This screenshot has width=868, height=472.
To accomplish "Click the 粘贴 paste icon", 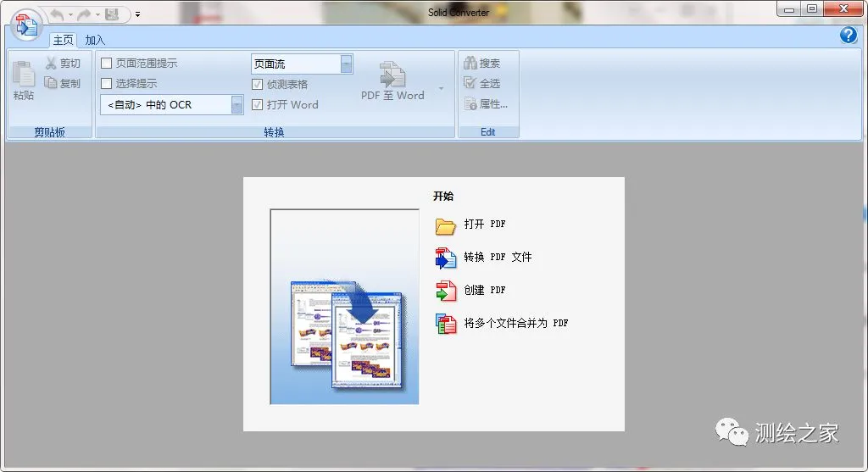I will [x=24, y=75].
